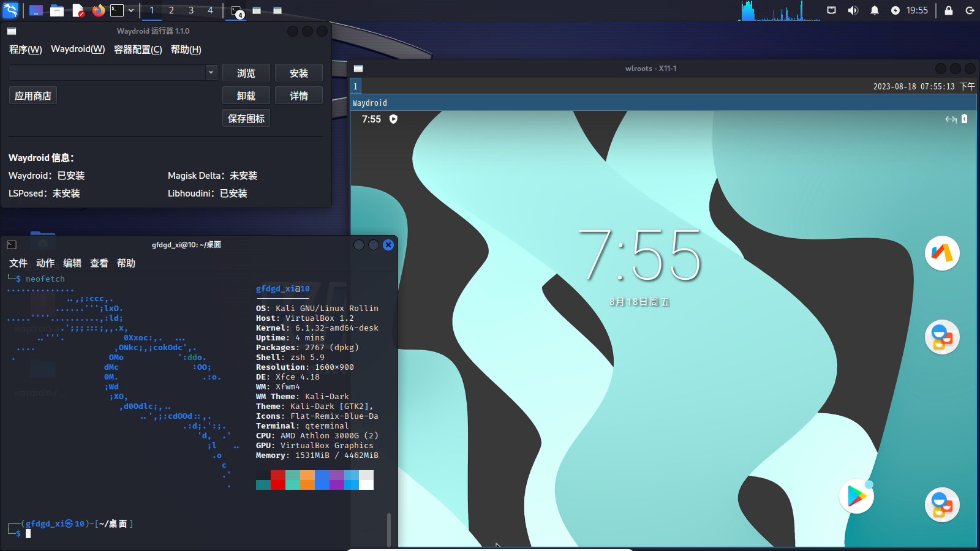Click the 8月18日周五 date on home screen
Viewport: 980px width, 551px height.
click(639, 302)
